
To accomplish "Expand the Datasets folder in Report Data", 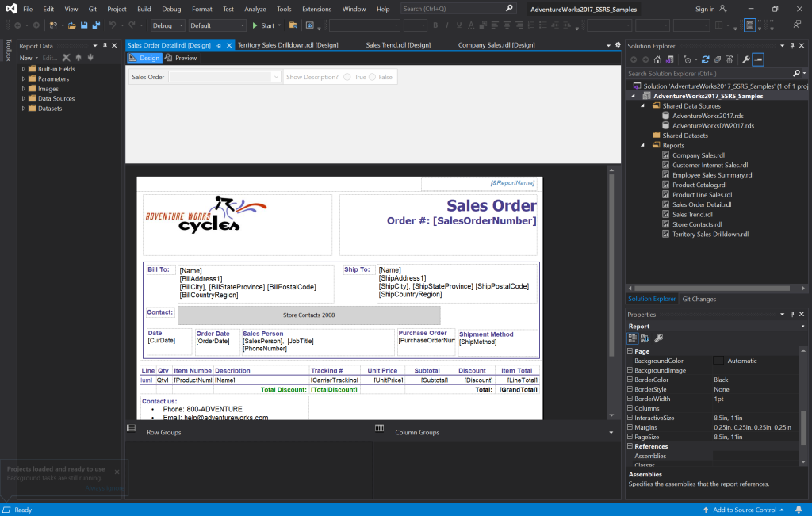I will tap(24, 109).
